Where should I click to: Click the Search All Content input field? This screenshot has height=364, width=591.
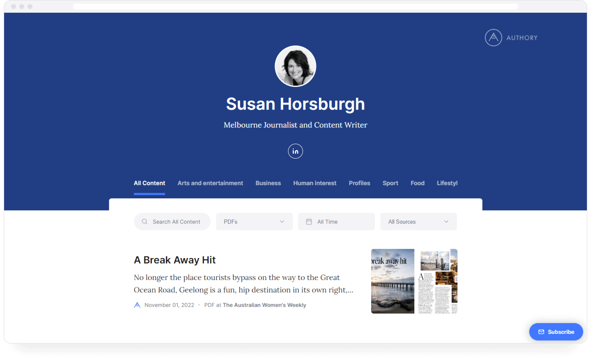(x=172, y=221)
